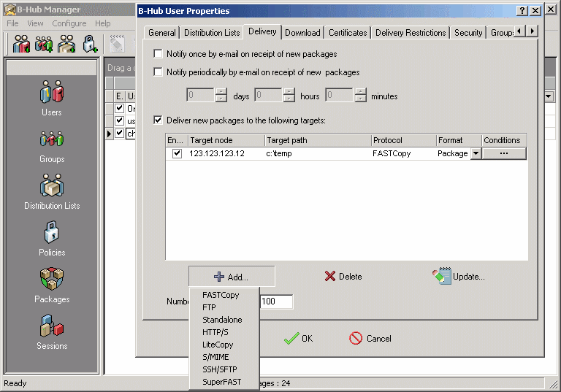The image size is (561, 392).
Task: Click the days input field
Action: coord(200,95)
